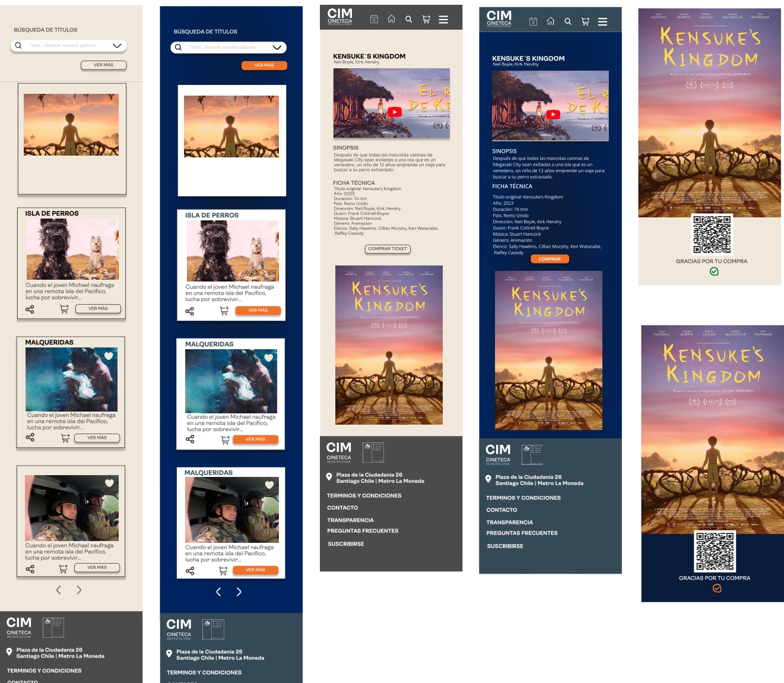Open the hamburger menu on beige detail screen
Screen dimensions: 784x683
click(443, 20)
